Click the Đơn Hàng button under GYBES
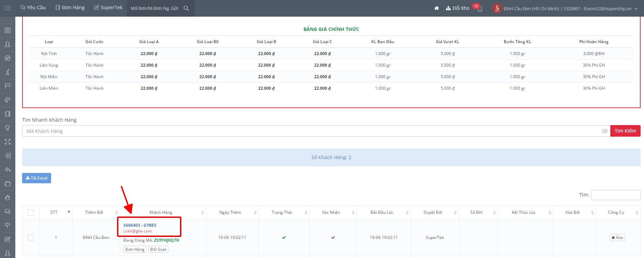Screen dimensions: 644x258 tap(135, 250)
